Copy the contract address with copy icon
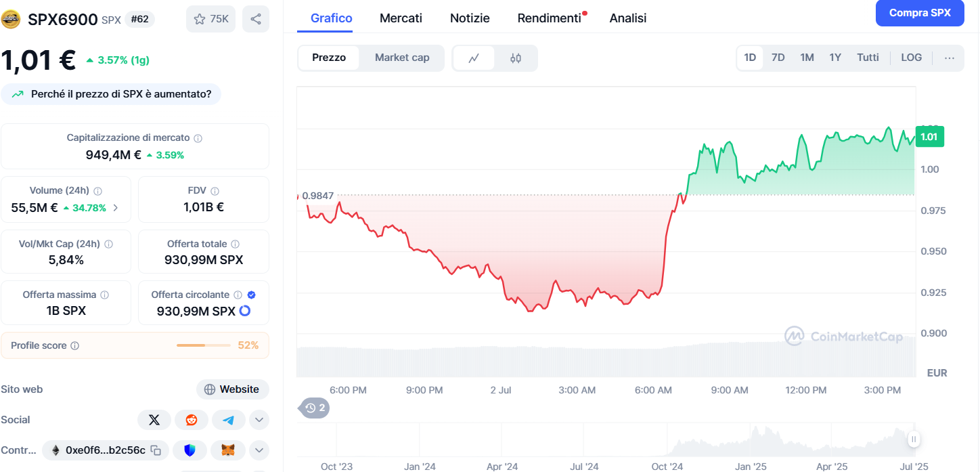980x472 pixels. point(156,450)
